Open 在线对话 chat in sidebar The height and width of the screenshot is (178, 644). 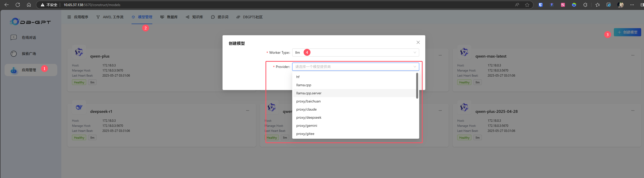tap(31, 38)
